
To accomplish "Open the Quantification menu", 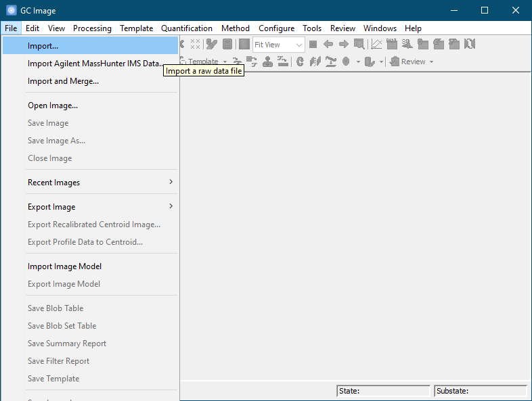I will point(187,28).
